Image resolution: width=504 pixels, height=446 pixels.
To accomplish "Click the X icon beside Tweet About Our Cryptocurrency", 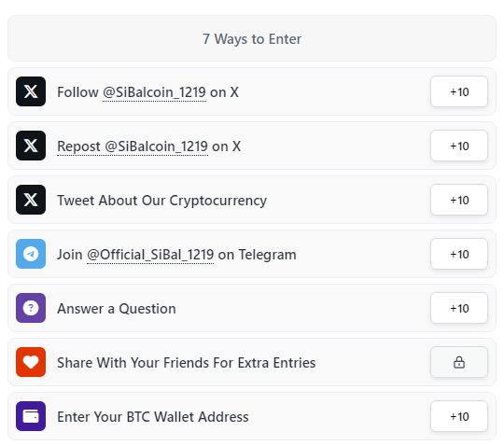I will point(31,200).
